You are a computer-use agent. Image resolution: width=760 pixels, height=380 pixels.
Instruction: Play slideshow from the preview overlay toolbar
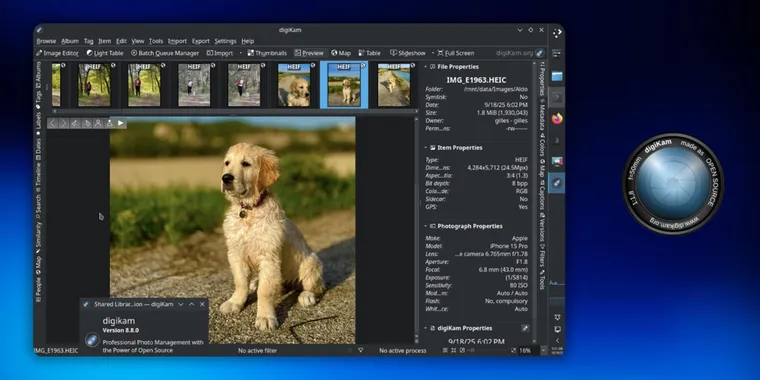point(121,124)
